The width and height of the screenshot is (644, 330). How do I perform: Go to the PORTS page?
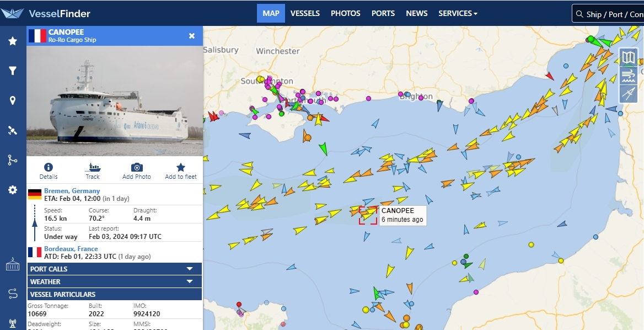pos(383,13)
